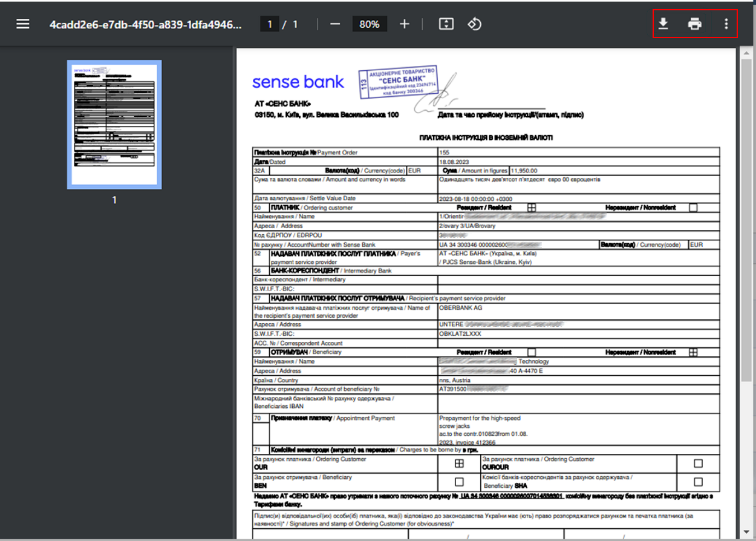Toggle the OUROUR charges checkbox

[699, 464]
